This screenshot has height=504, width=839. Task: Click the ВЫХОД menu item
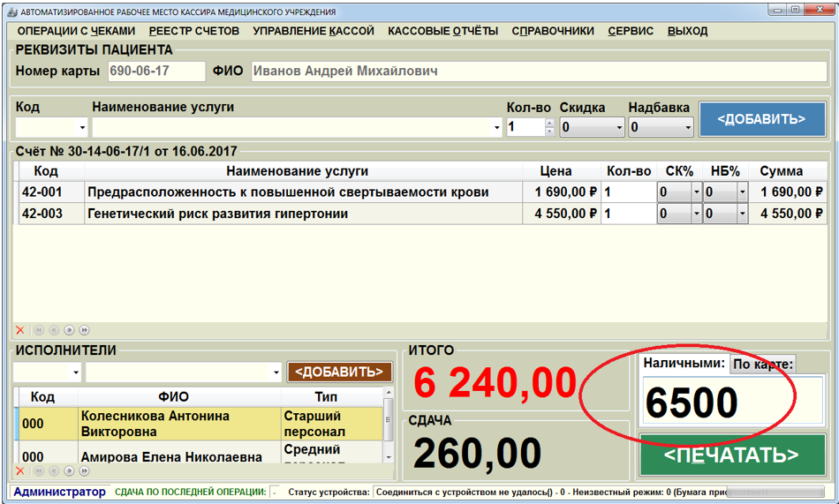coord(688,31)
